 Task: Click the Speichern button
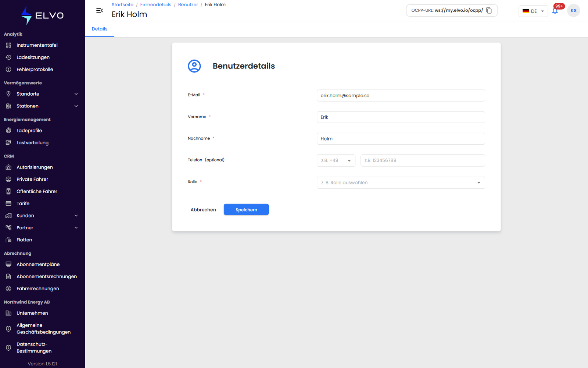[x=246, y=209]
